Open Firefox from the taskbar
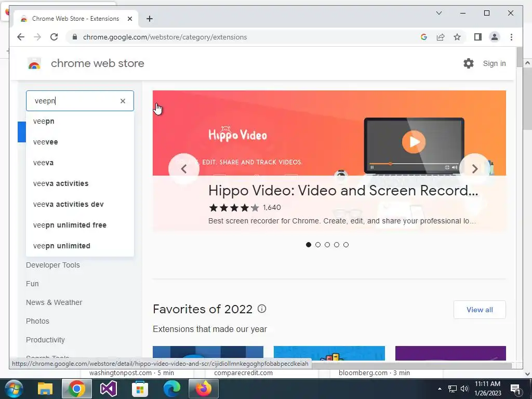This screenshot has width=532, height=399. coord(203,389)
